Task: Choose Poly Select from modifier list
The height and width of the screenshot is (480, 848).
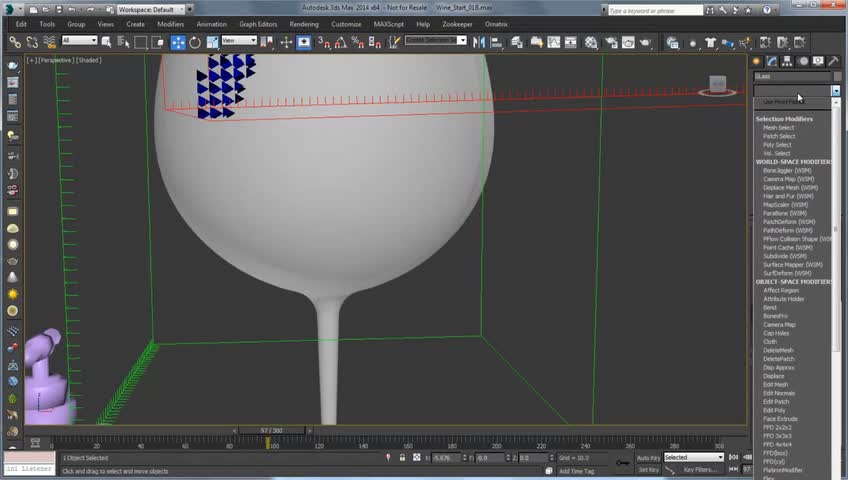Action: tap(777, 145)
